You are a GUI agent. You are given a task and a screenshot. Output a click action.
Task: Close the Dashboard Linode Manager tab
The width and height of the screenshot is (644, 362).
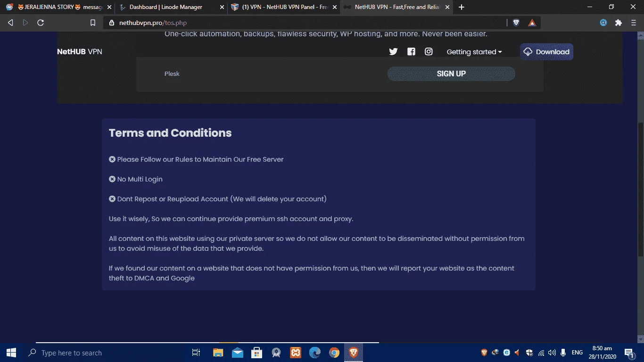[222, 7]
